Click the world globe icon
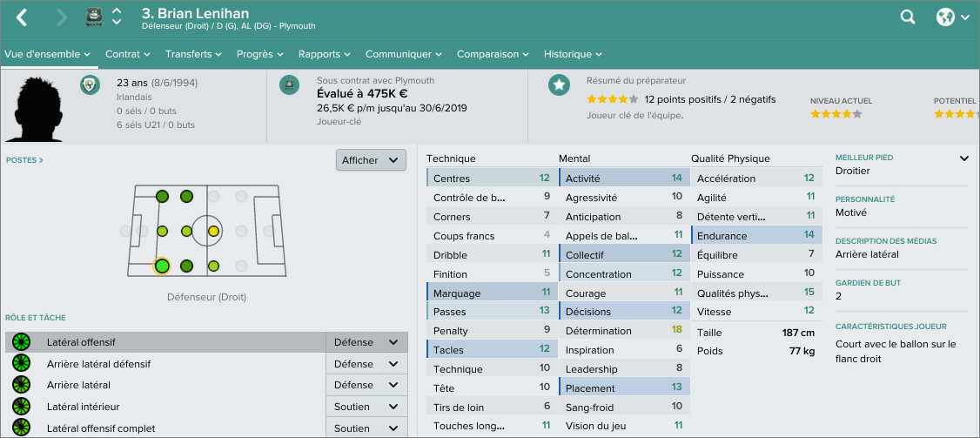This screenshot has height=438, width=980. click(946, 17)
